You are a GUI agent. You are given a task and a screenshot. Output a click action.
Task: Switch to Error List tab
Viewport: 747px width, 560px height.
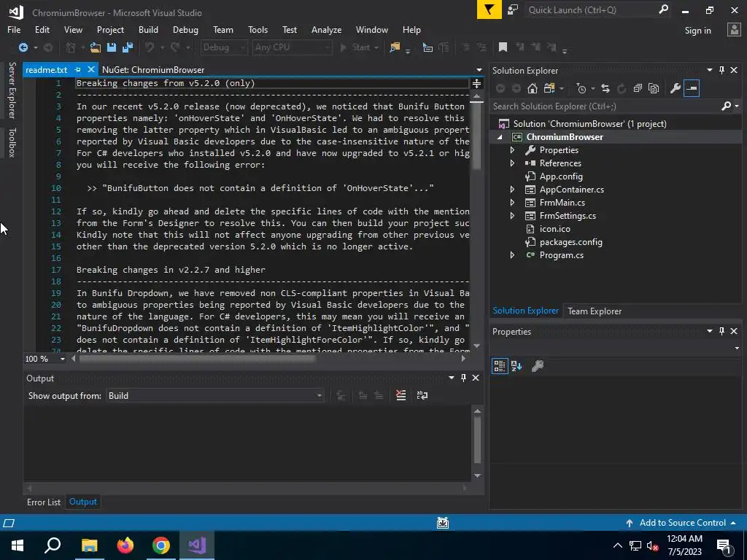43,502
